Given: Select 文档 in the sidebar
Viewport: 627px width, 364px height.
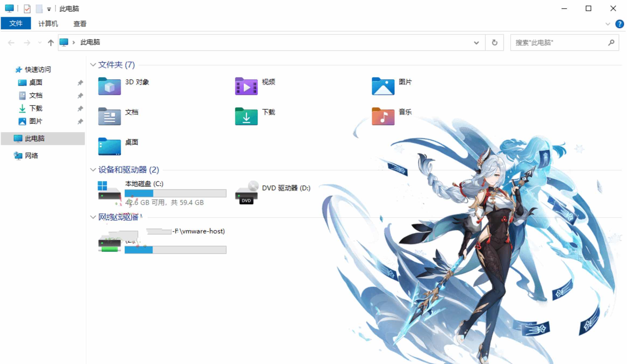Looking at the screenshot, I should click(36, 96).
